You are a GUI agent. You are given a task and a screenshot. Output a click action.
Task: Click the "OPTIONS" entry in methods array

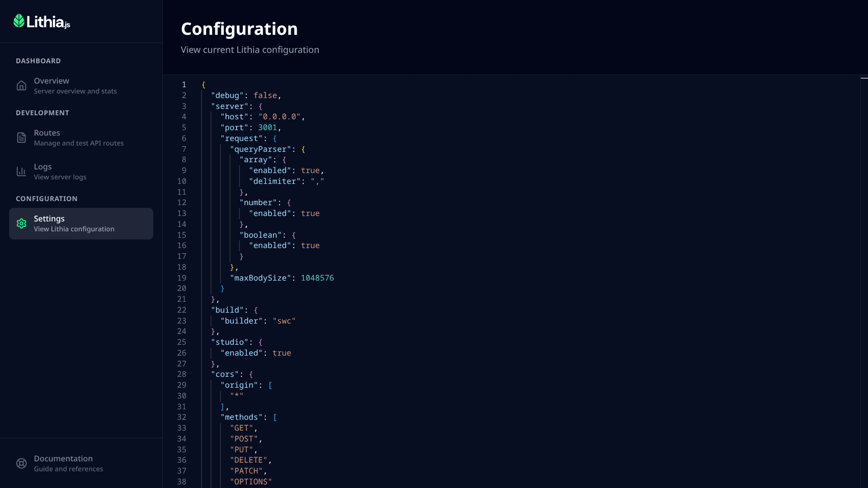coord(251,482)
